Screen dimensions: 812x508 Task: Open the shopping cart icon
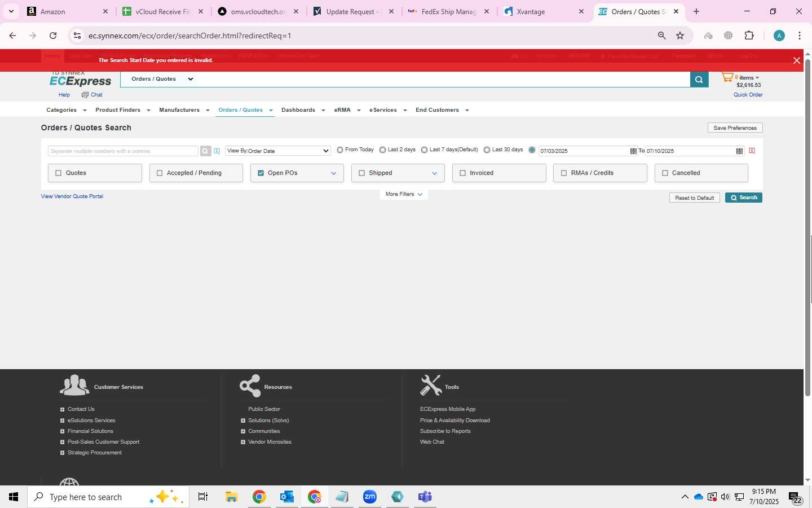pyautogui.click(x=727, y=77)
